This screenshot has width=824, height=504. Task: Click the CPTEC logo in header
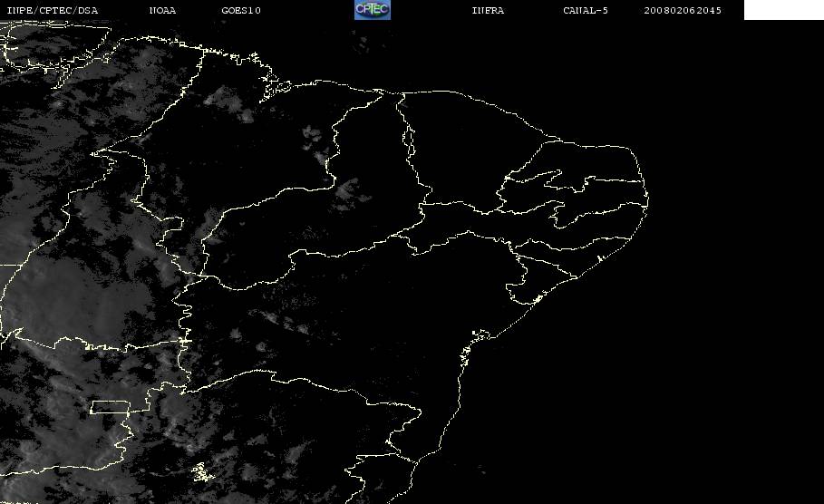tap(373, 10)
